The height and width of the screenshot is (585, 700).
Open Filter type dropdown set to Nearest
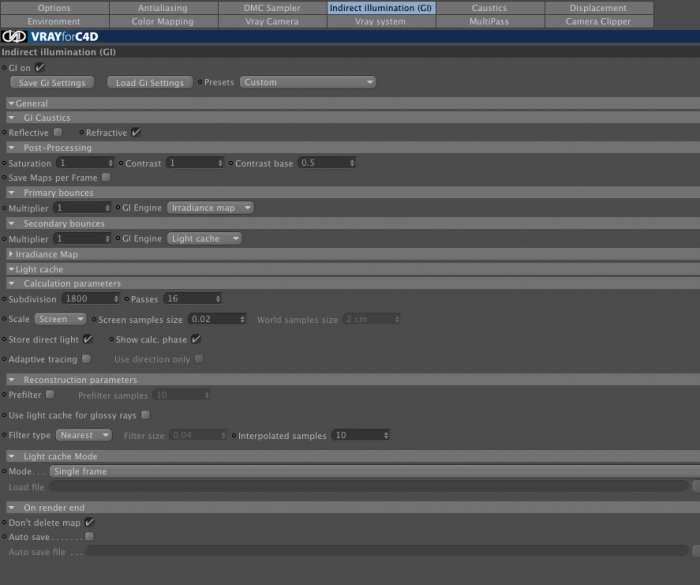click(x=84, y=435)
